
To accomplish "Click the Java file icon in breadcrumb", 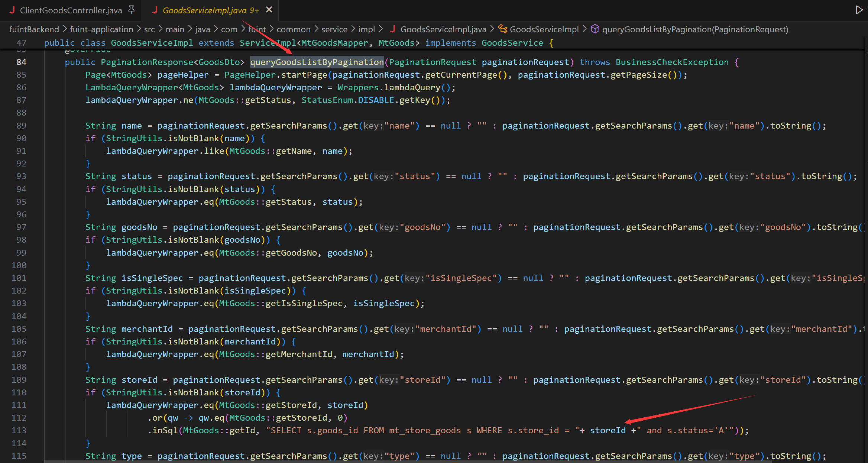I will pos(393,29).
